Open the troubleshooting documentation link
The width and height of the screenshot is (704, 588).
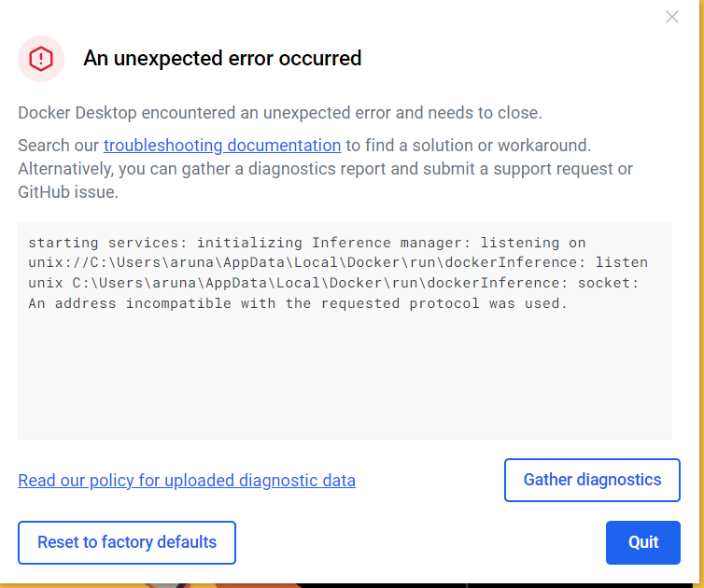pos(222,146)
